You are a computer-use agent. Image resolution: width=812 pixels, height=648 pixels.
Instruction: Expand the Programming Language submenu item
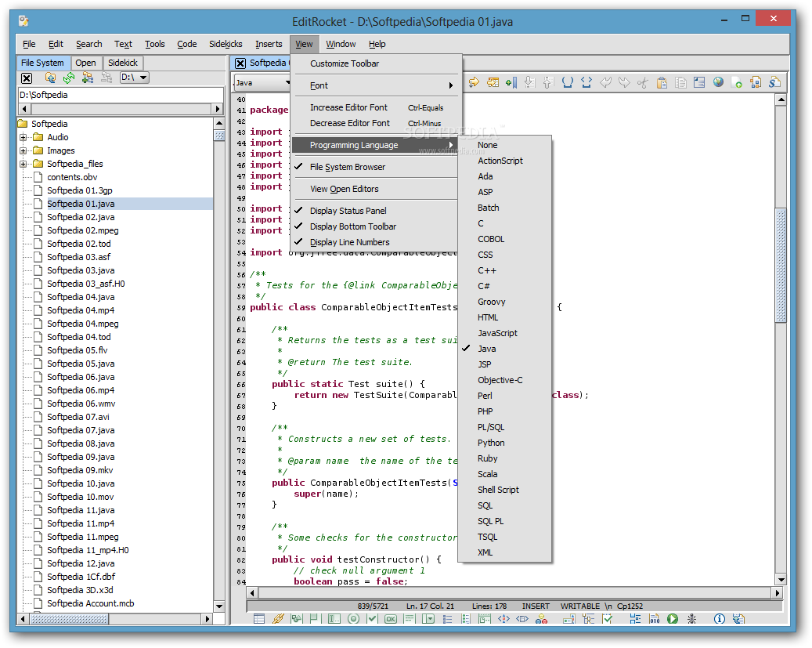[x=375, y=145]
